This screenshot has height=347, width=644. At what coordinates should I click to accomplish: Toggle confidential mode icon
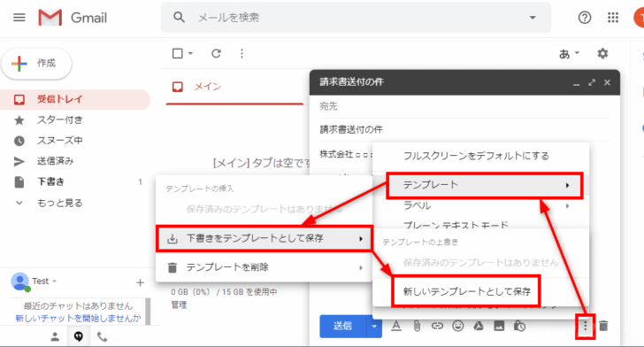519,326
